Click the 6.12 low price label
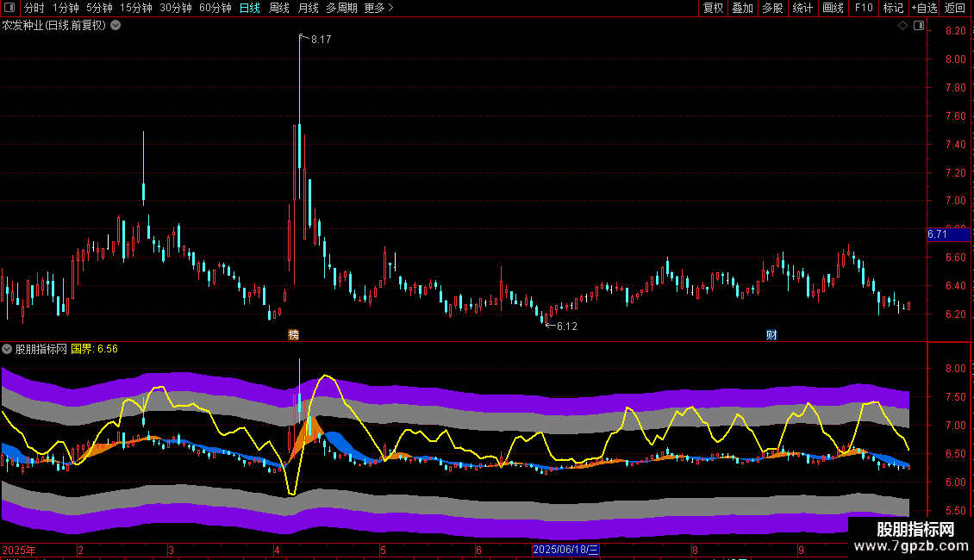Image resolution: width=974 pixels, height=560 pixels. coord(567,326)
